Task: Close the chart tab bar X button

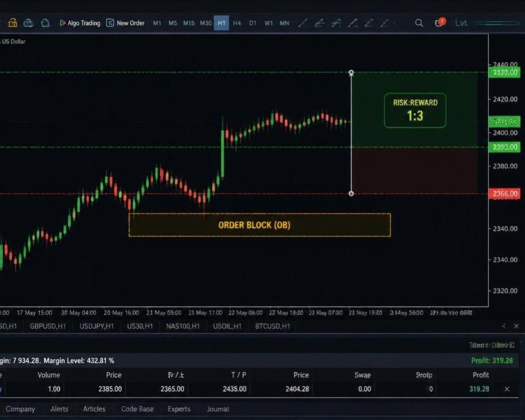Action: pyautogui.click(x=517, y=326)
